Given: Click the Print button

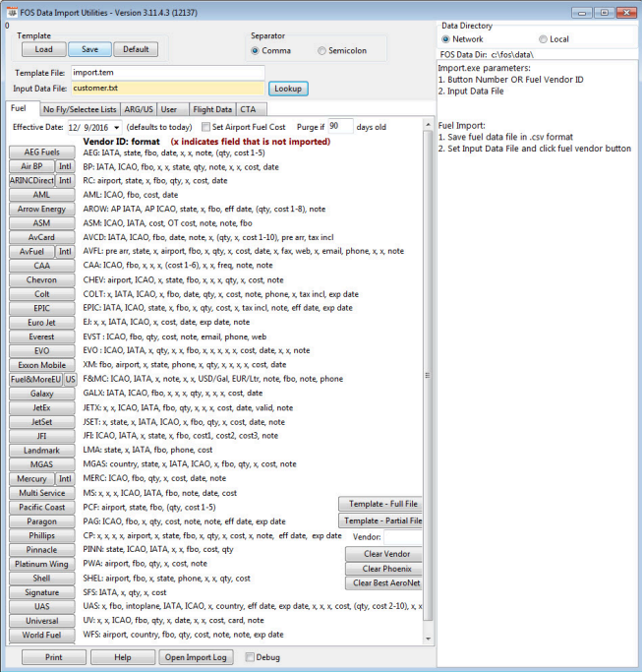Looking at the screenshot, I should click(x=54, y=657).
